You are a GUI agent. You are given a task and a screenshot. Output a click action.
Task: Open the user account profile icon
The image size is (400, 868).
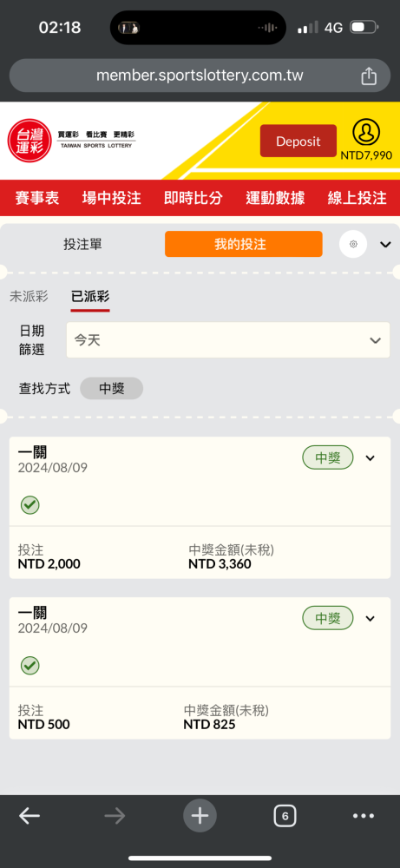coord(366,132)
